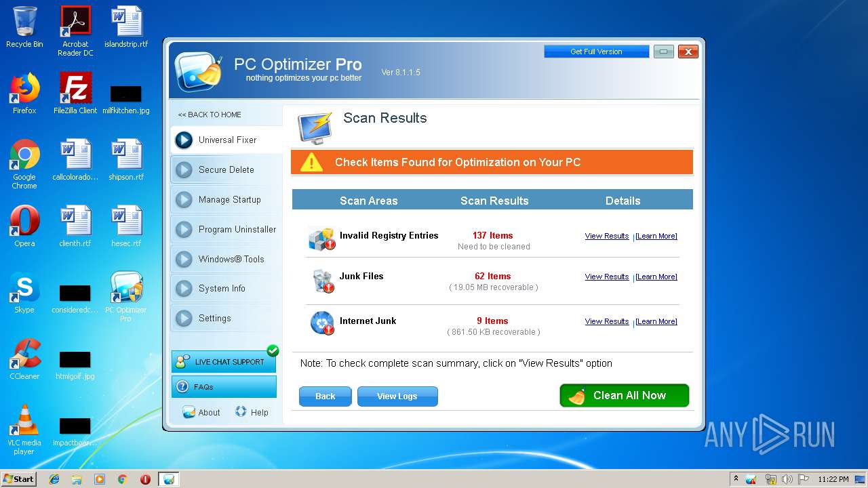Click the Scan Results monitor icon
Screen dimensions: 868x488
pyautogui.click(x=315, y=127)
